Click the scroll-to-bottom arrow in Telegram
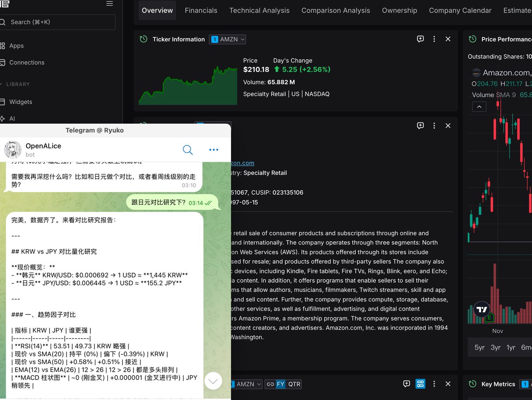Viewport: 532px width, 400px height. pyautogui.click(x=213, y=380)
